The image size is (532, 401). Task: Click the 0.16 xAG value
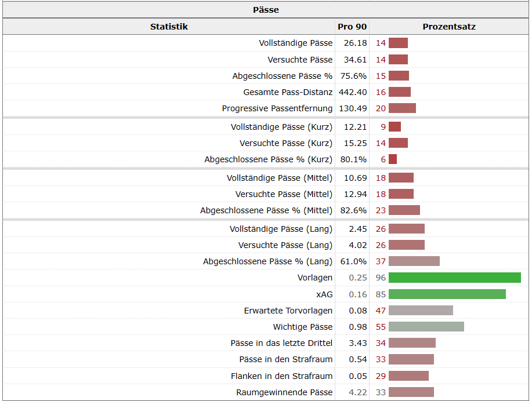coord(358,294)
